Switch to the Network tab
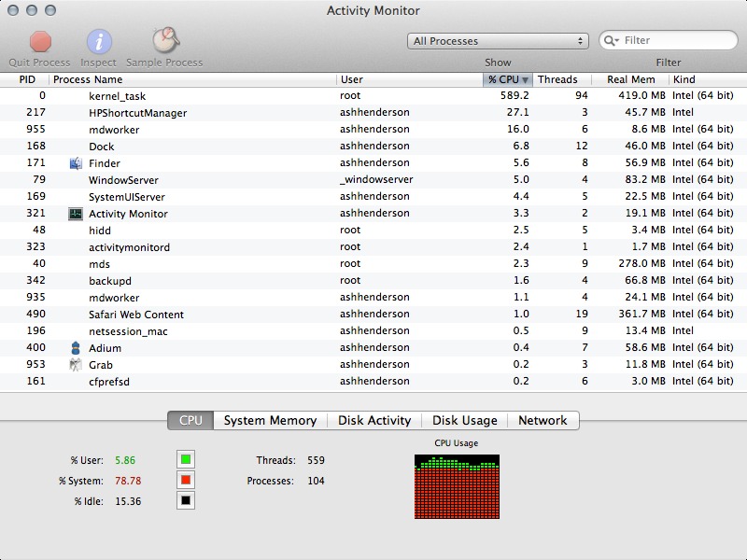This screenshot has height=560, width=747. (x=543, y=421)
